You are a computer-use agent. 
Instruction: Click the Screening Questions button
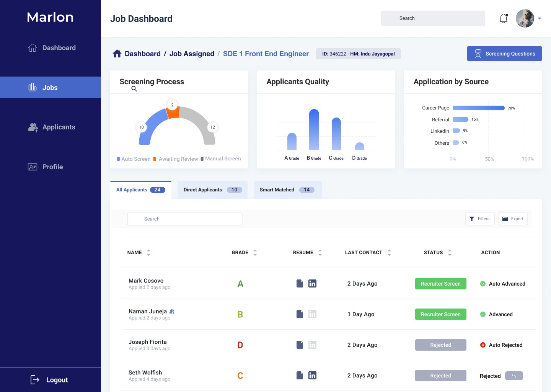pos(504,54)
